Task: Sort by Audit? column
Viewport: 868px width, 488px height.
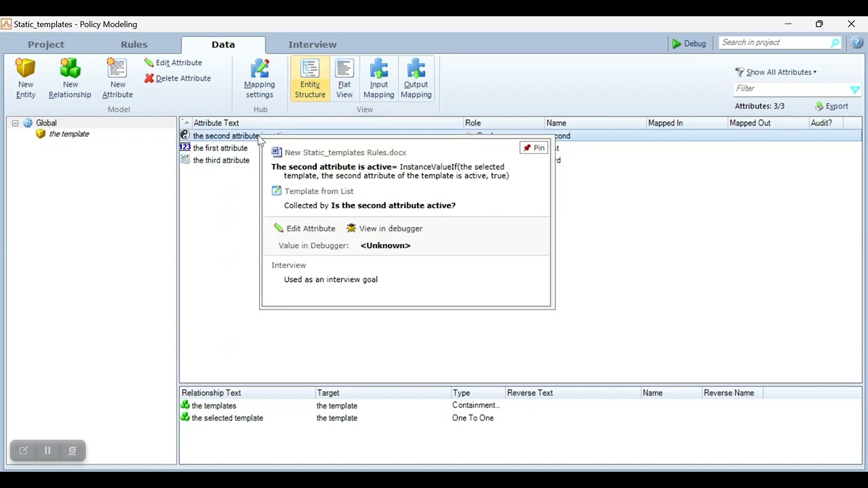Action: click(x=825, y=123)
